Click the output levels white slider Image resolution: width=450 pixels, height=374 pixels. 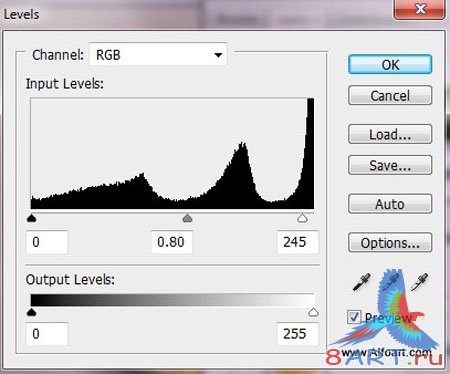tap(313, 312)
